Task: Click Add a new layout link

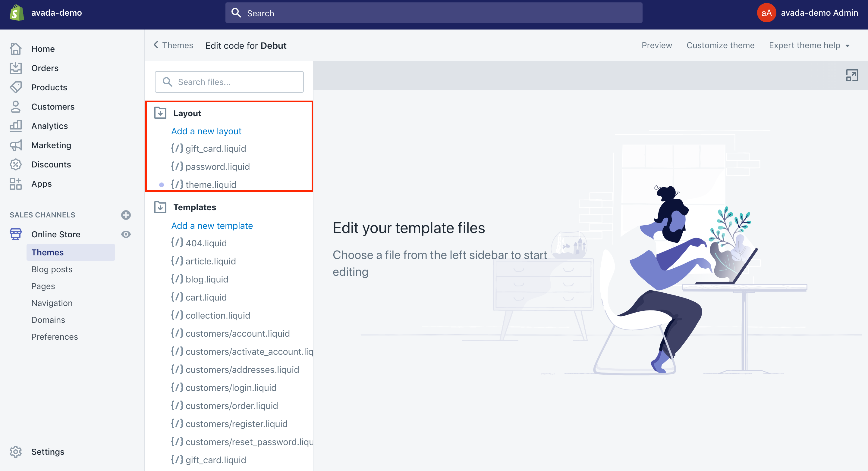Action: coord(206,131)
